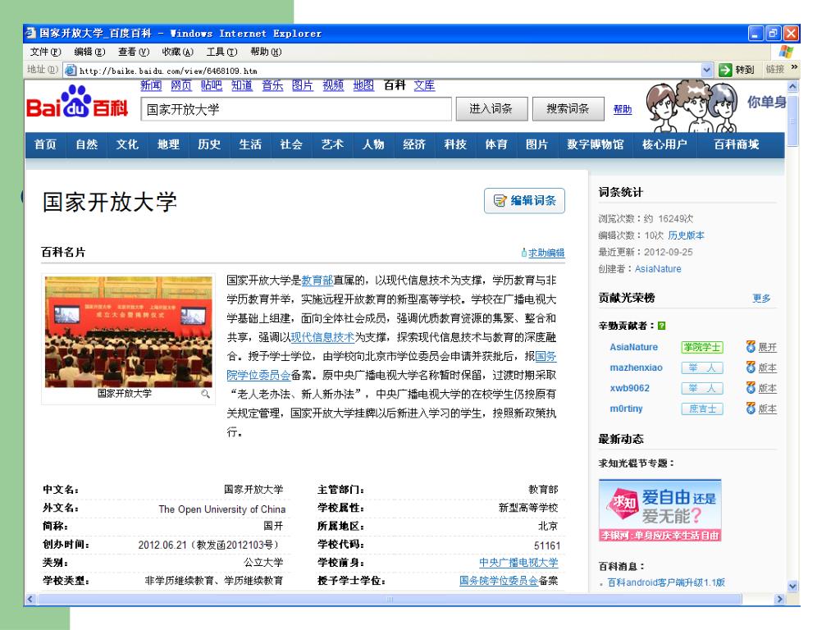Click the toolbar overflow chevron next to 链接
This screenshot has width=840, height=630.
pyautogui.click(x=794, y=67)
